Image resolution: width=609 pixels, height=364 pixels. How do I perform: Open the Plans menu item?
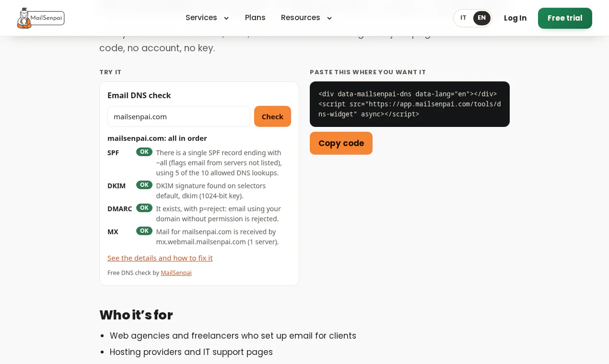coord(255,18)
